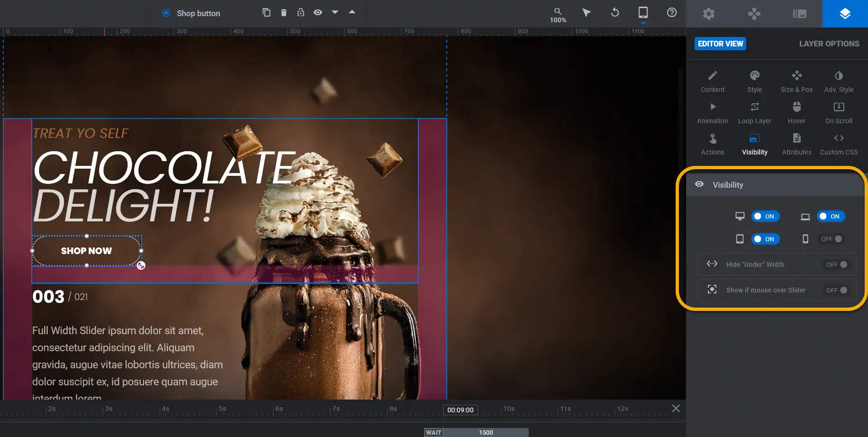Image resolution: width=868 pixels, height=437 pixels.
Task: Click the WAIT 1500 timeline bar
Action: tap(476, 432)
